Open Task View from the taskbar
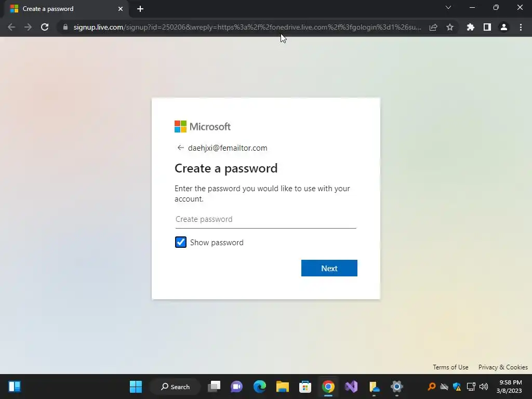This screenshot has height=399, width=532. pos(214,387)
